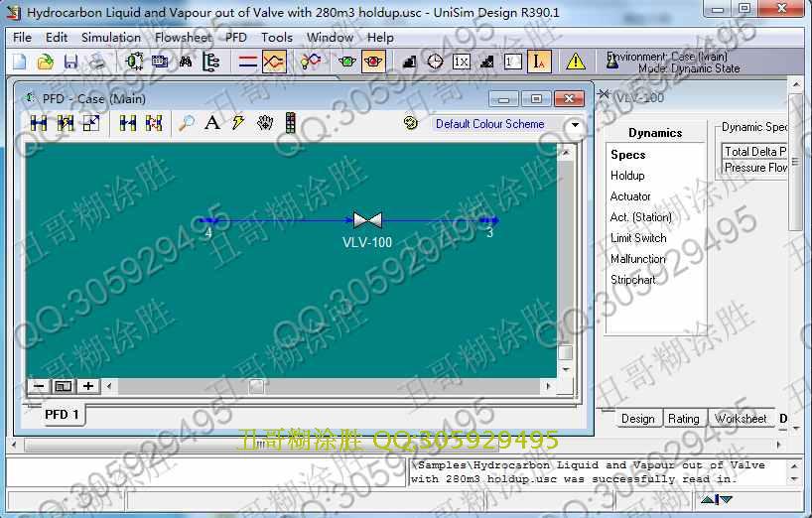Open the PFD menu
Image resolution: width=812 pixels, height=518 pixels.
[x=236, y=38]
